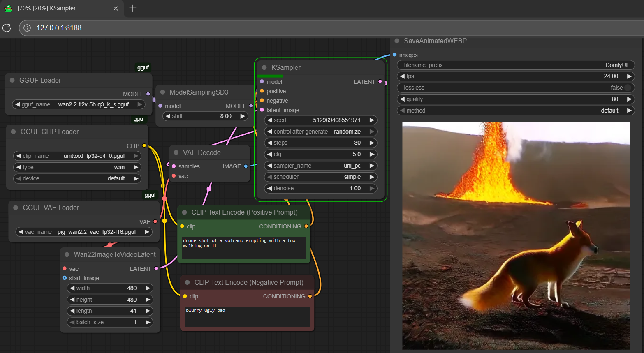Collapse the GGUF Loader node header dot
This screenshot has height=353, width=644.
[x=12, y=81]
